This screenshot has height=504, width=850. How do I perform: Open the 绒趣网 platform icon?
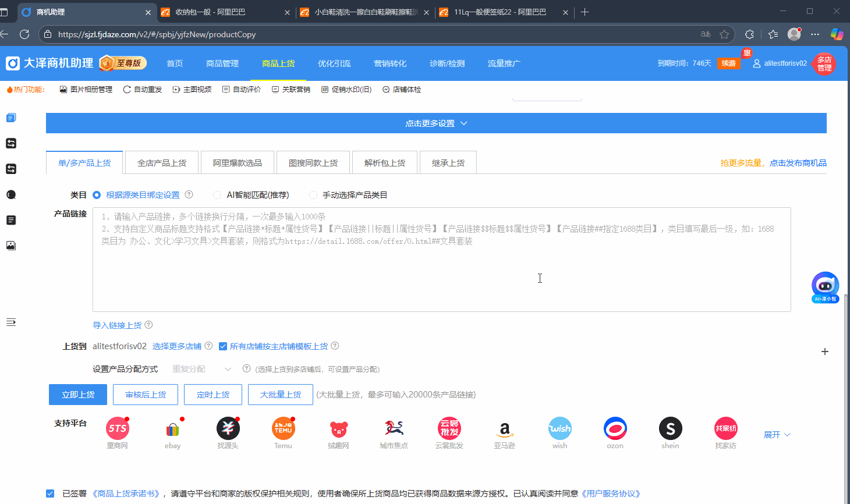point(339,428)
